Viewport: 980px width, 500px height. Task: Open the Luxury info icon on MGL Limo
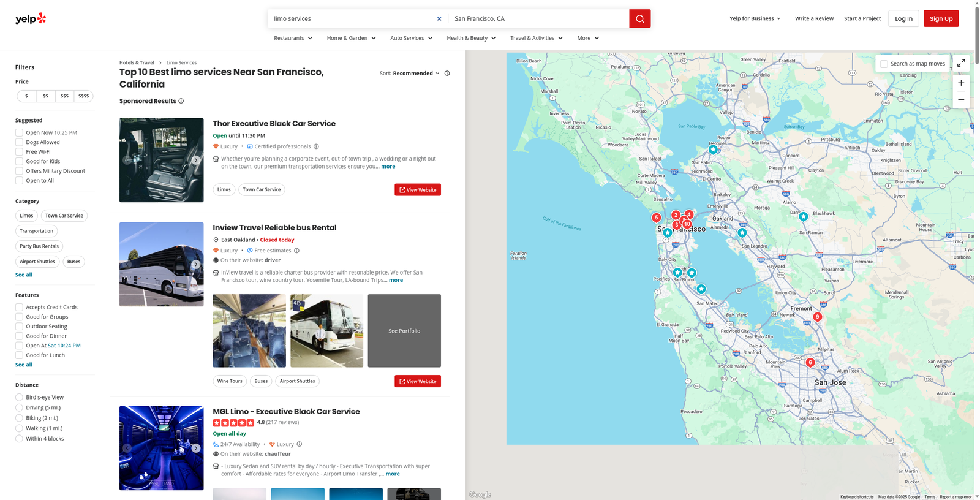[x=299, y=444]
